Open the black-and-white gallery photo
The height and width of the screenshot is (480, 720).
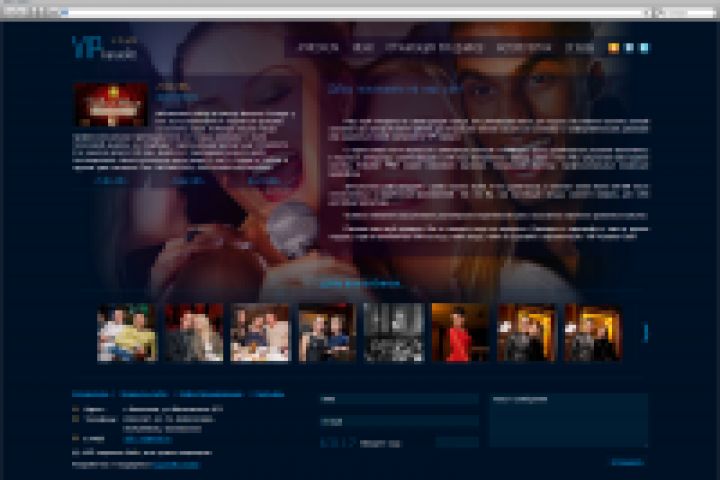(394, 333)
